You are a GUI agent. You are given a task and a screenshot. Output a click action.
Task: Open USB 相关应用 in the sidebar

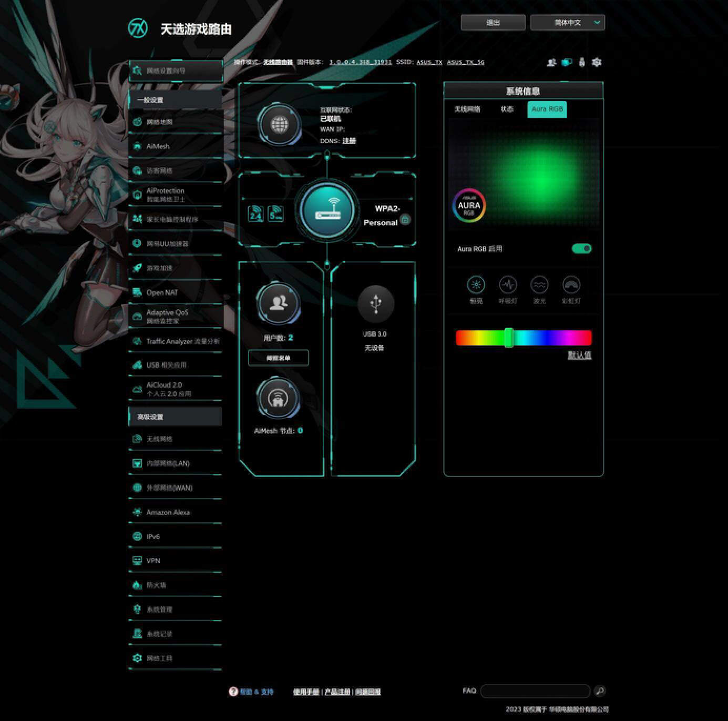176,365
